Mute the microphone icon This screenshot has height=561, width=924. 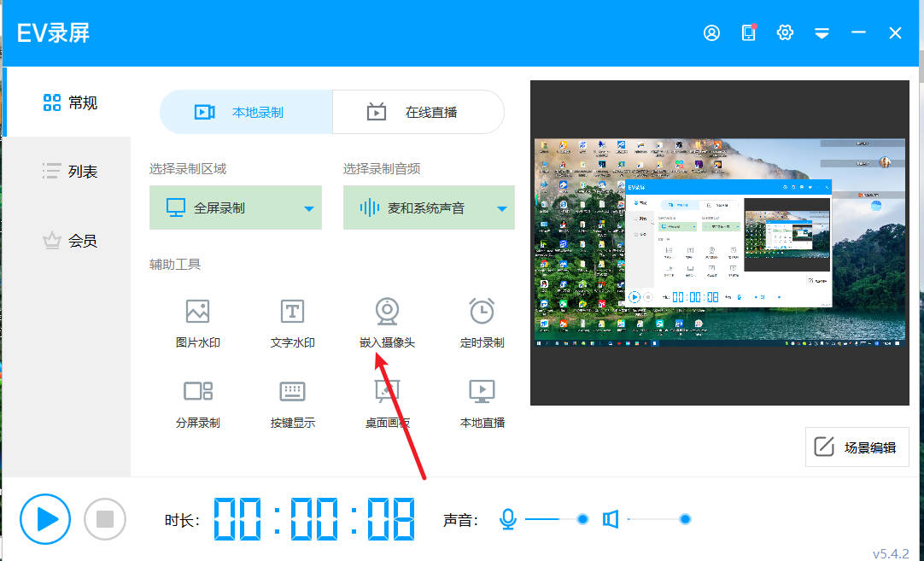pyautogui.click(x=508, y=519)
